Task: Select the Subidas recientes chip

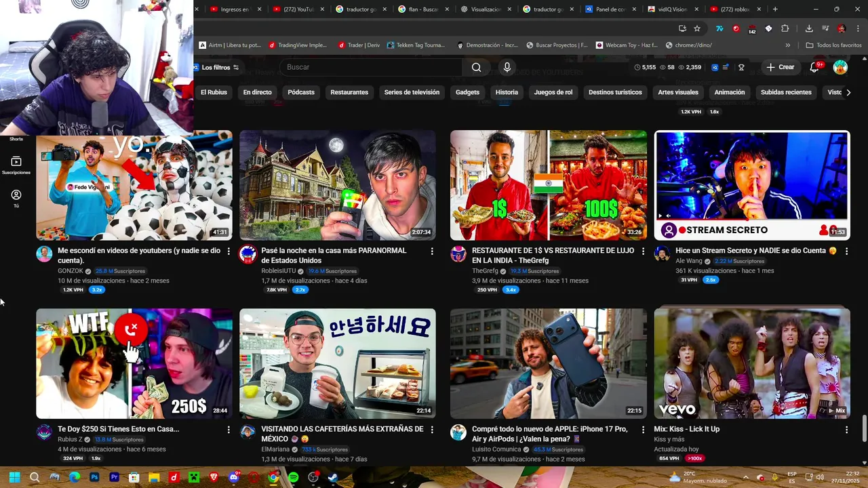Action: 786,92
